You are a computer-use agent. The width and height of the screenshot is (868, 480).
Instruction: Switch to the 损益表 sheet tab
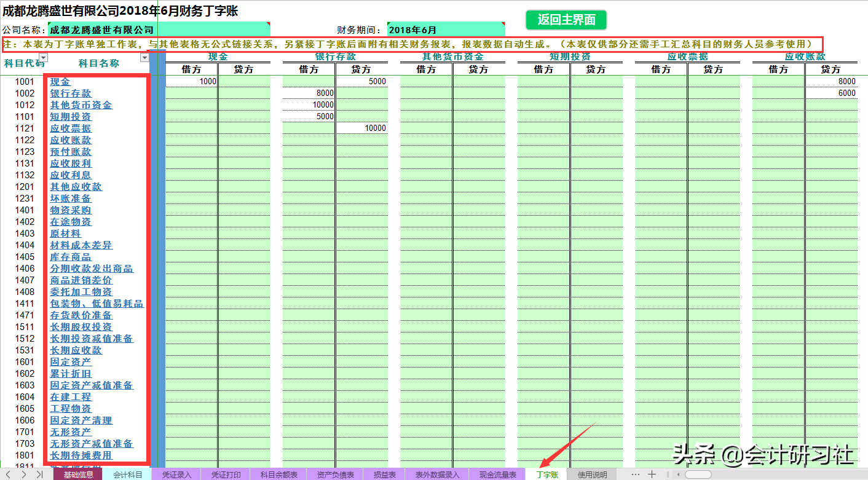(383, 474)
